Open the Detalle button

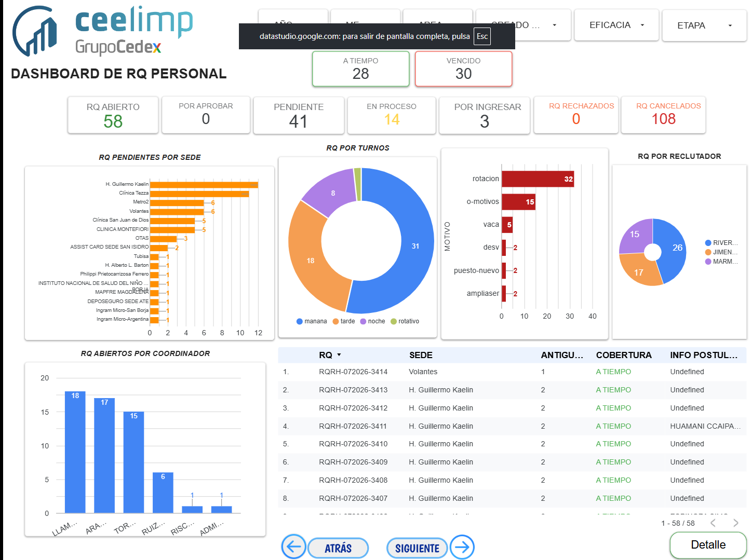[x=708, y=545]
